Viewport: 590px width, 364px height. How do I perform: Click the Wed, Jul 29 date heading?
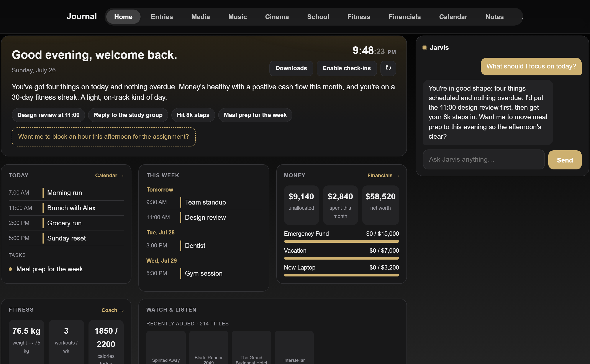161,260
